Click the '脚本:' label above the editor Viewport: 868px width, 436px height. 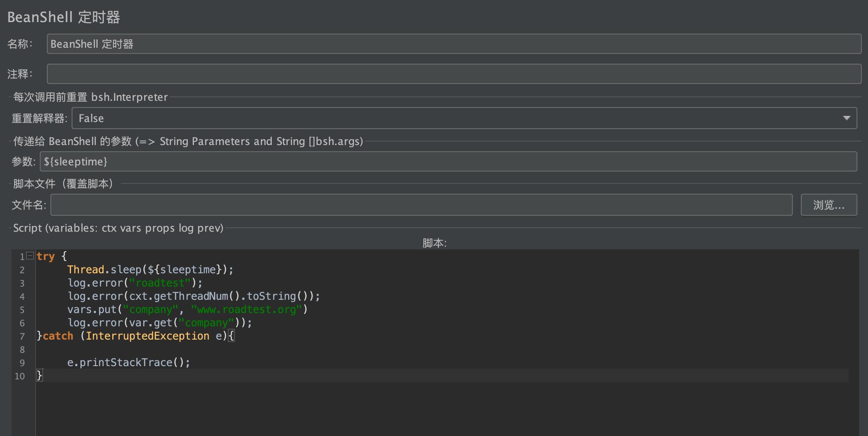[x=434, y=243]
